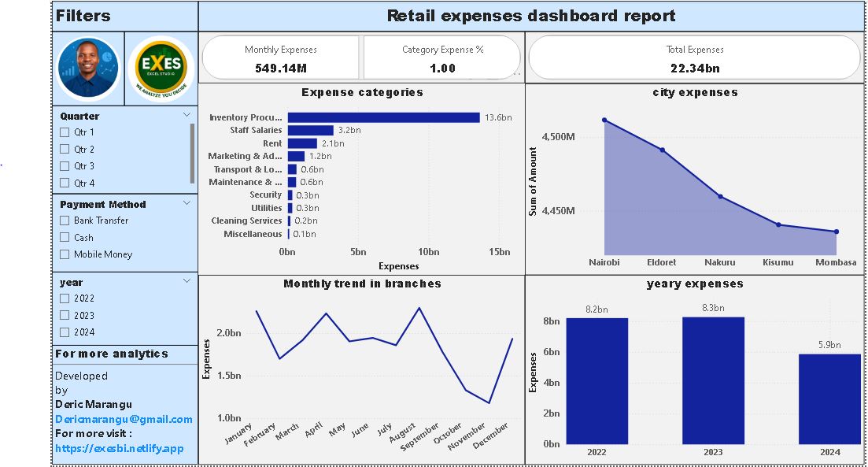
Task: Enable the Qtr 2 quarter filter
Action: click(x=64, y=149)
